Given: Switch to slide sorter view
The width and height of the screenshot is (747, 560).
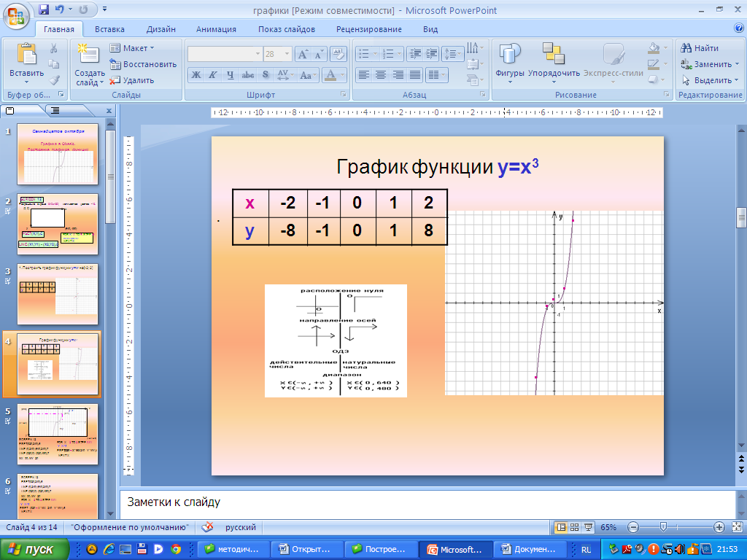Looking at the screenshot, I should pos(574,527).
